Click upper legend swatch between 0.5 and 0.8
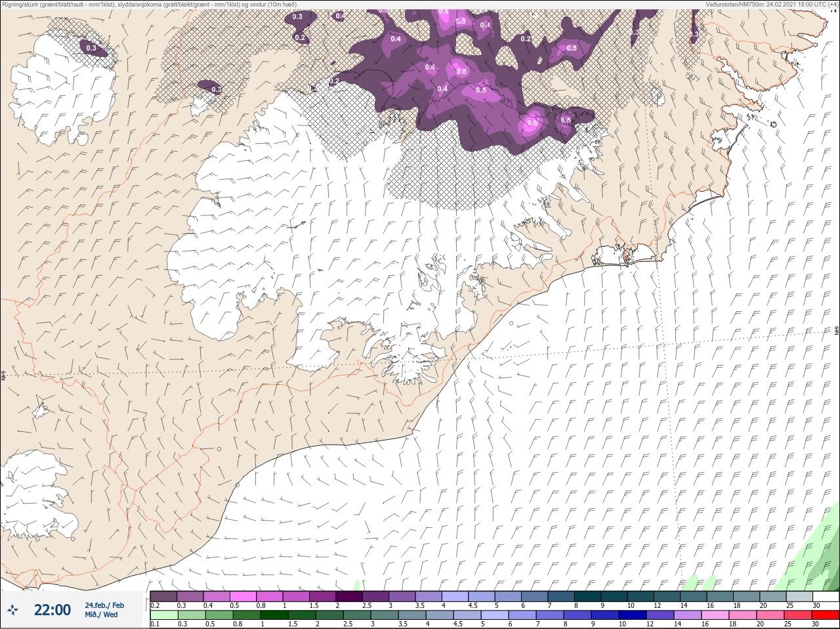This screenshot has width=840, height=629. pos(243,596)
